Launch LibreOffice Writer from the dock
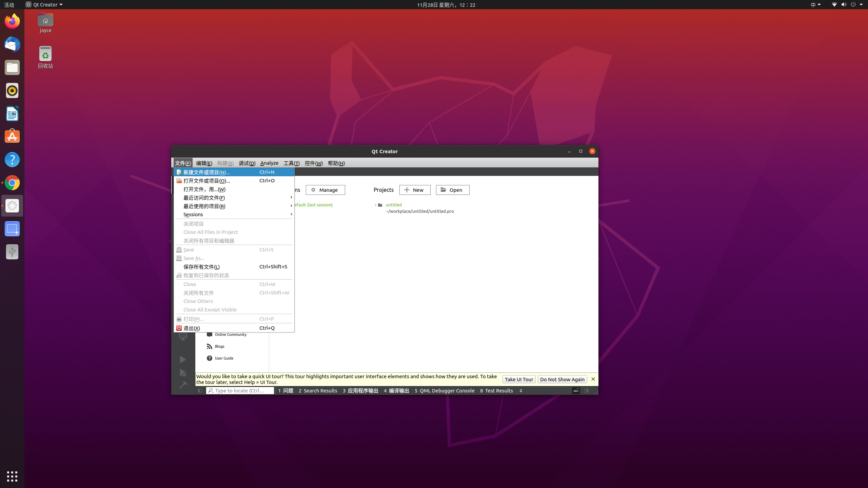This screenshot has width=868, height=488. (12, 114)
